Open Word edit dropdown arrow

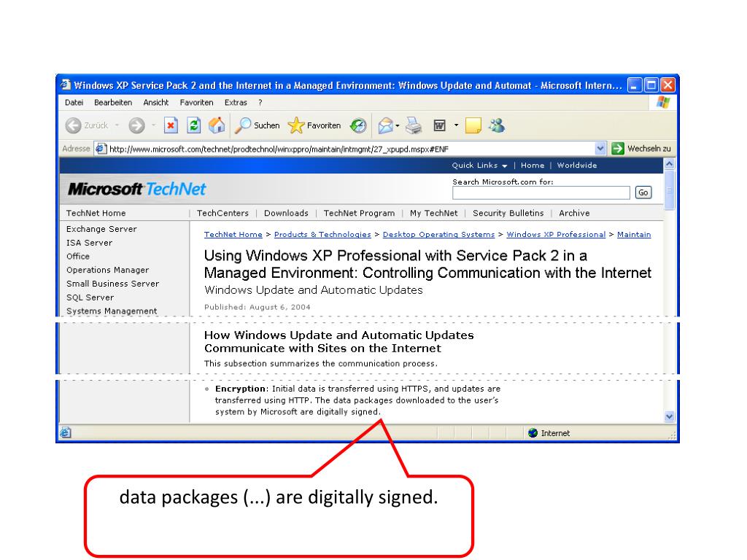tap(456, 125)
